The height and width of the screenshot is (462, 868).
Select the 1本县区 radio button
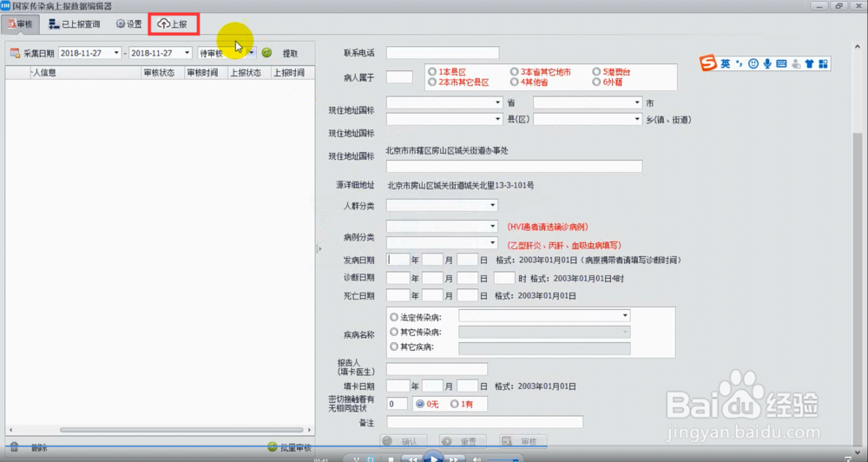pos(432,72)
